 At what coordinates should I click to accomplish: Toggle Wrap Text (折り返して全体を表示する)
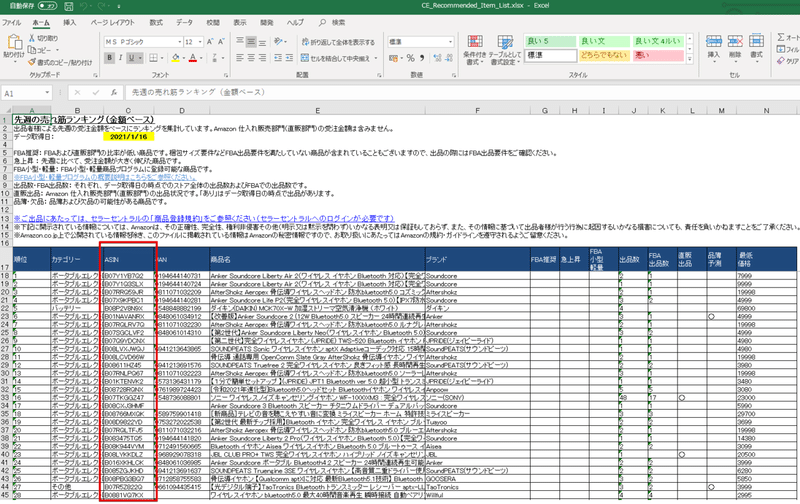pos(338,42)
